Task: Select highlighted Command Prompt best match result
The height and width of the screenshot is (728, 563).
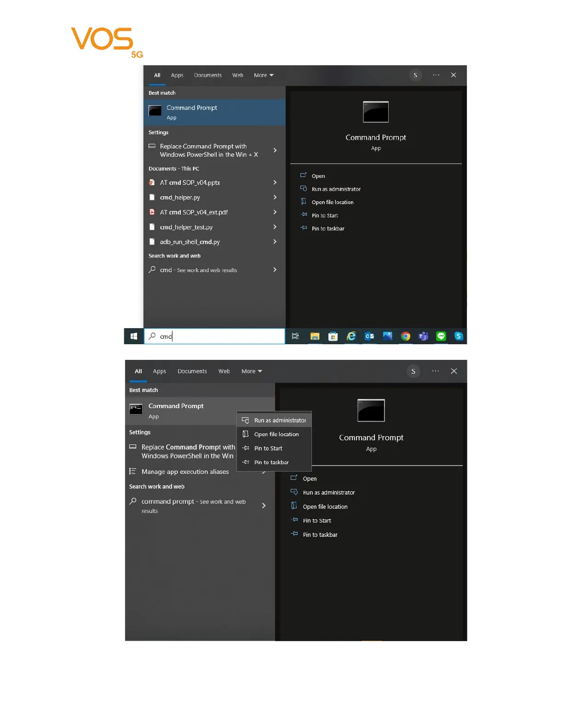Action: [x=215, y=113]
